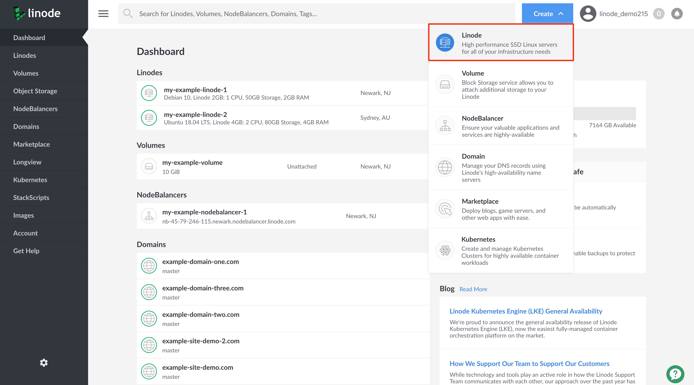The height and width of the screenshot is (385, 694).
Task: Click the search magnifier icon
Action: pos(128,13)
